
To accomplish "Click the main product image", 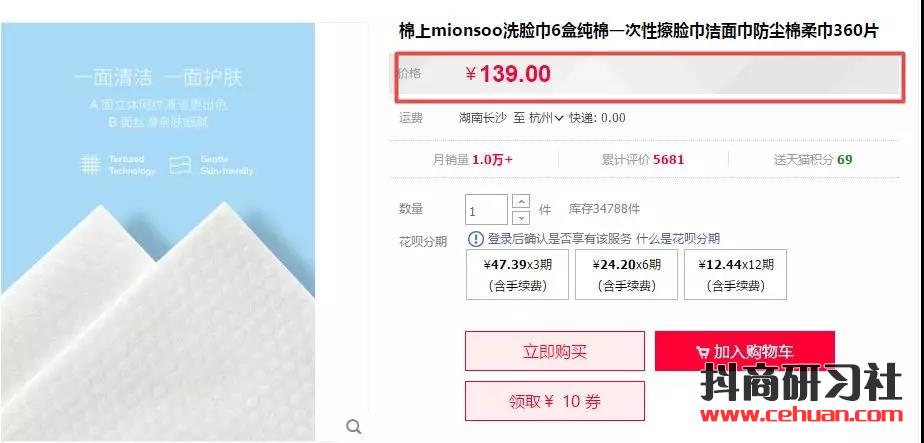I will tap(157, 232).
